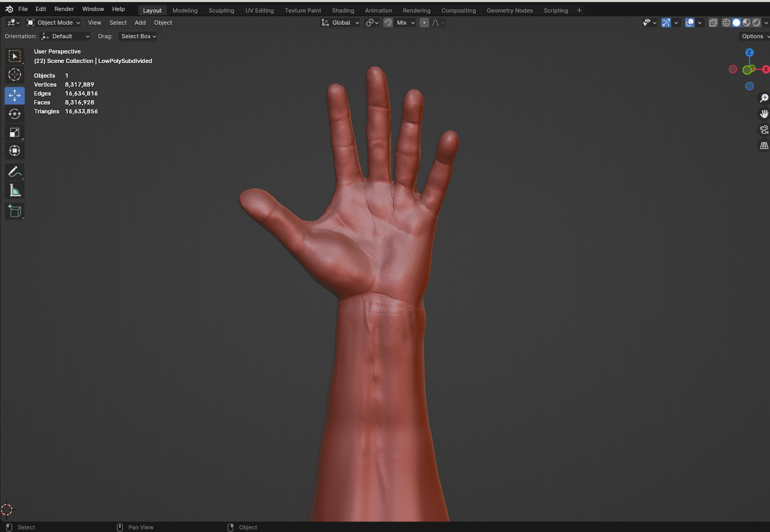This screenshot has width=770, height=532.
Task: Switch perspective/orthographic with grid icon
Action: coord(764,145)
